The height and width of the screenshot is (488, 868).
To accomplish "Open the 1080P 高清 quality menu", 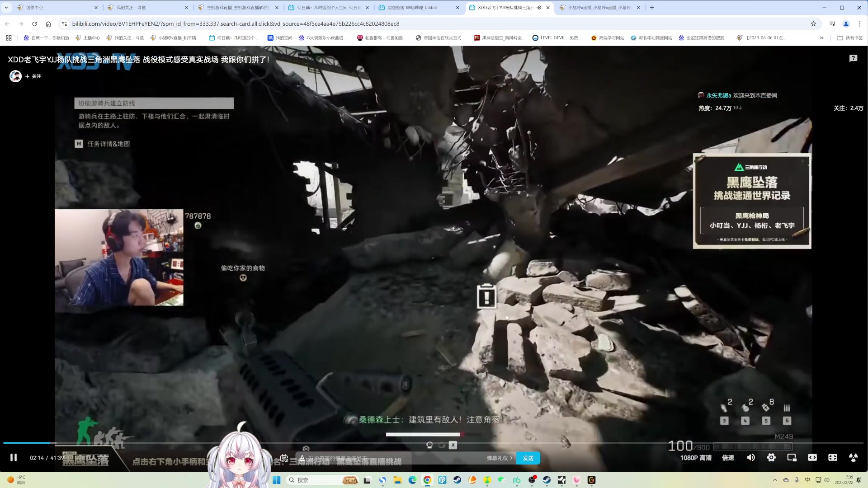I will (696, 458).
